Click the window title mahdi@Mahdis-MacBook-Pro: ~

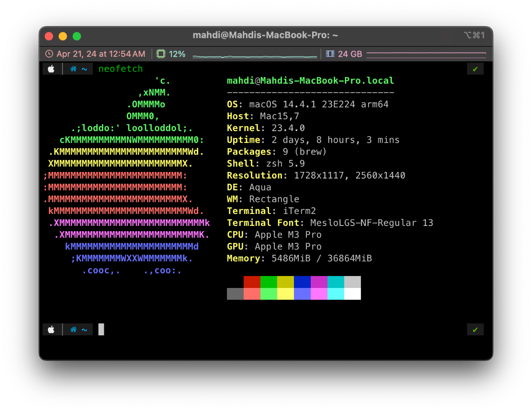point(266,35)
